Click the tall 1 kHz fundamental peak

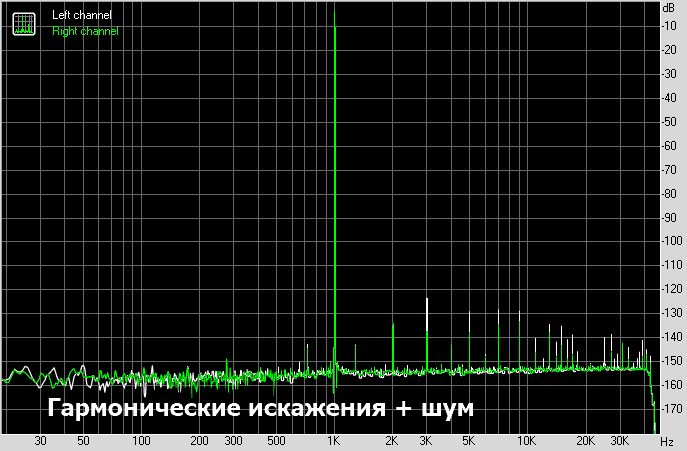click(x=335, y=193)
